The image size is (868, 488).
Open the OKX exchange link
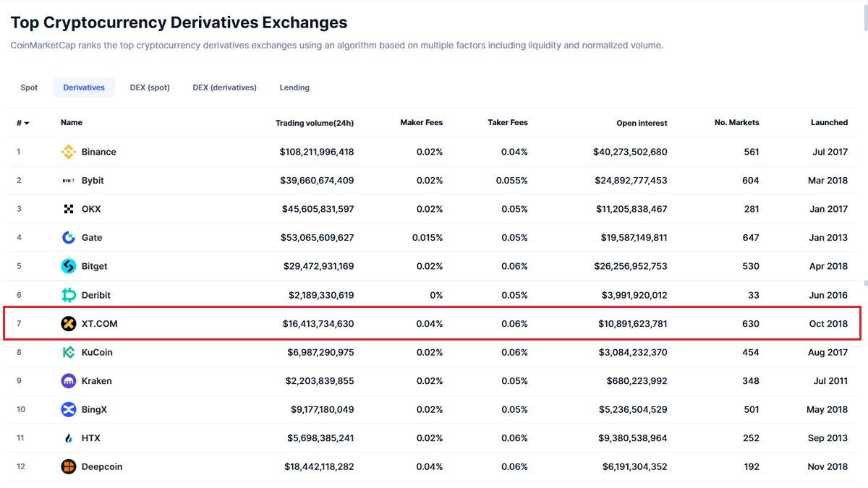pyautogui.click(x=91, y=209)
